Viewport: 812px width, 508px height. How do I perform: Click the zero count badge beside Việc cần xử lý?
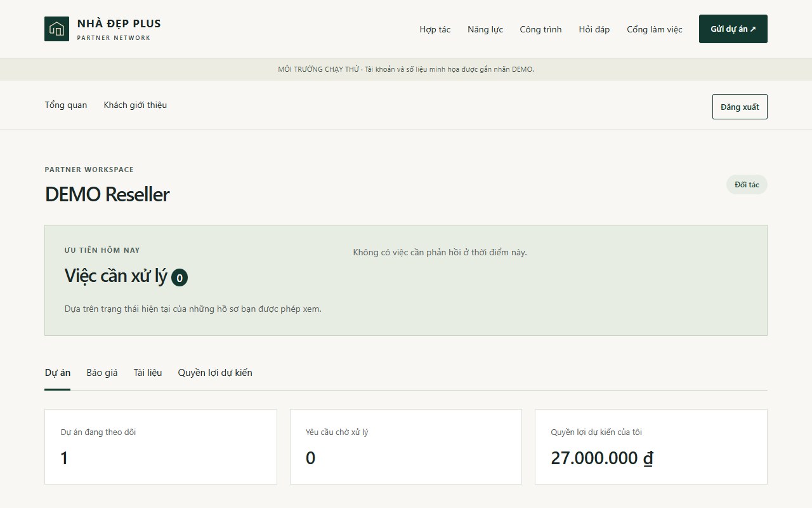point(180,277)
